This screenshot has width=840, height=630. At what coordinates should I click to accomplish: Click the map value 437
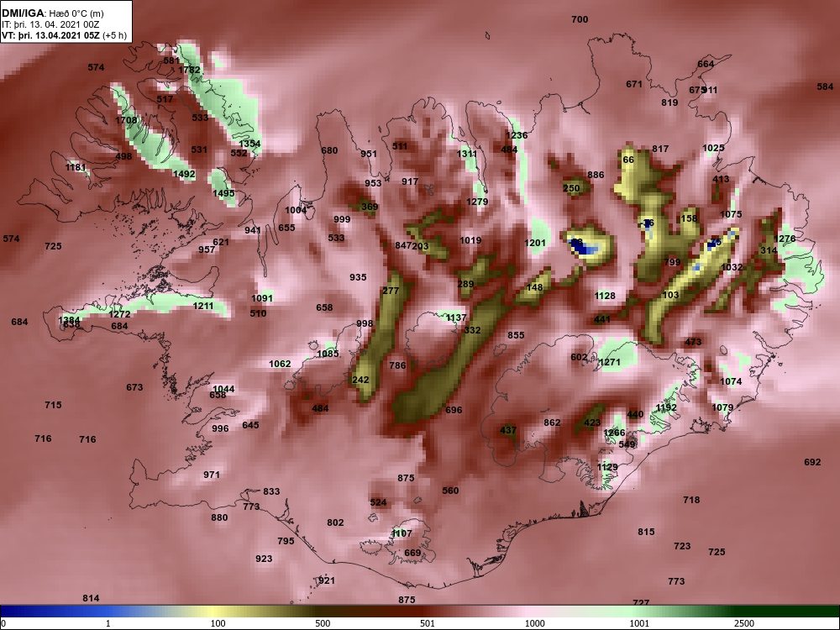point(508,431)
